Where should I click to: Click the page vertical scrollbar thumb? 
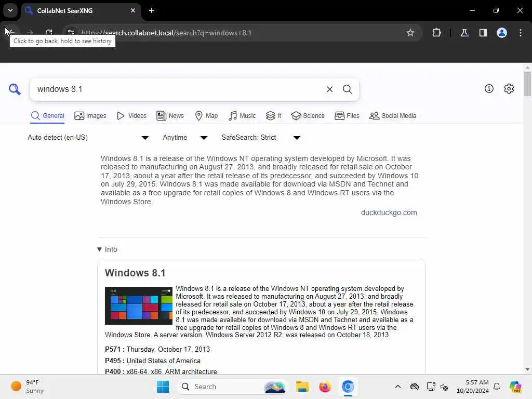tap(527, 84)
